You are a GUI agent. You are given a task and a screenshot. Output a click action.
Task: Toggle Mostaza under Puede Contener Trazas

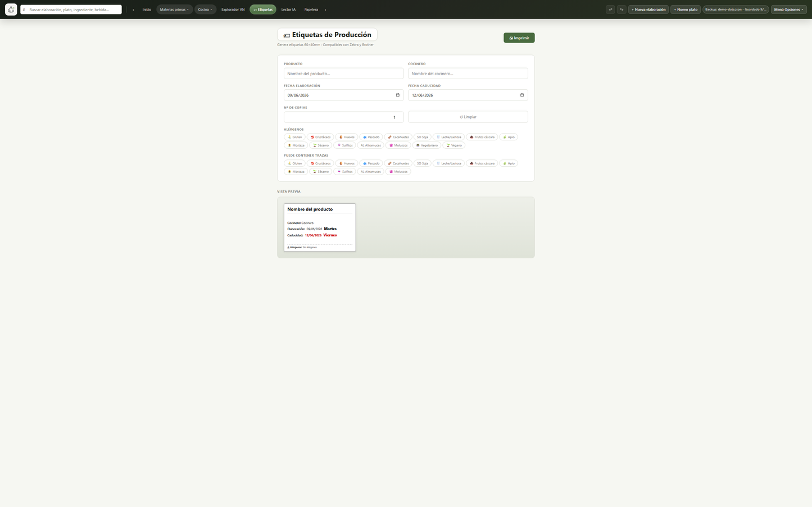296,172
